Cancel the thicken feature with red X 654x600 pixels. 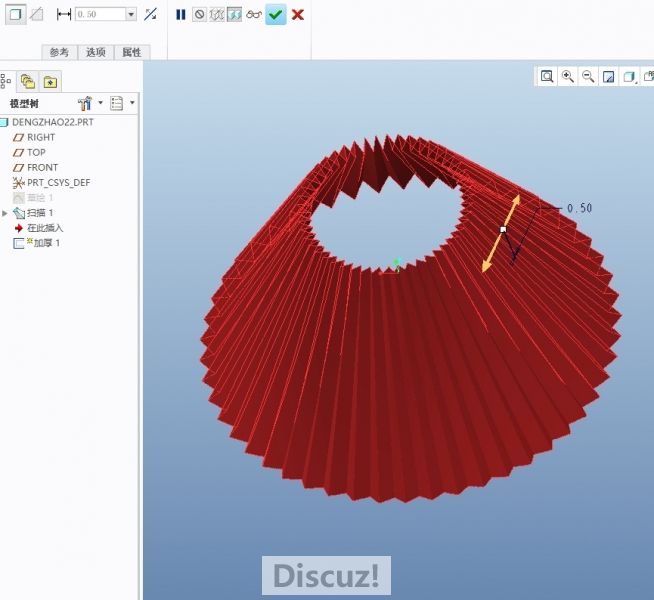point(297,15)
